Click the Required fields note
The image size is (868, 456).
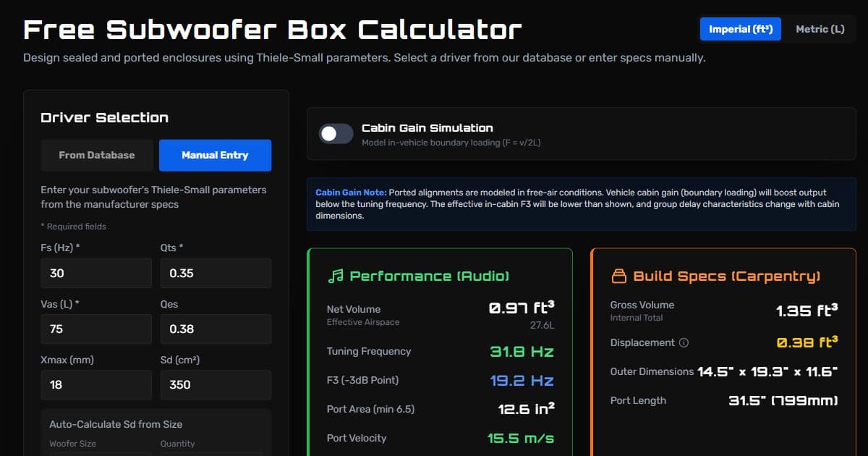click(x=73, y=227)
